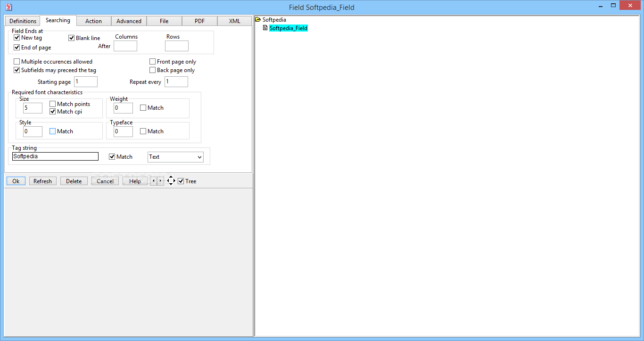Image resolution: width=644 pixels, height=341 pixels.
Task: Click the Starting page field
Action: click(86, 82)
